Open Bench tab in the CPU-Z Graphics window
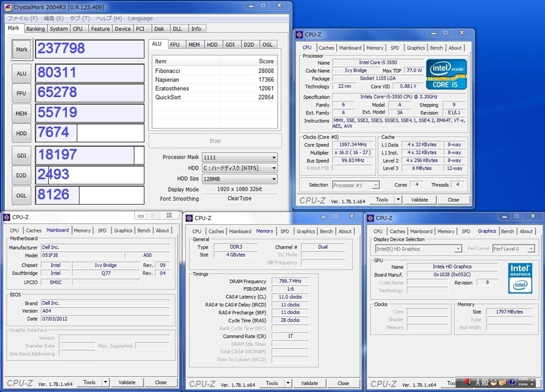Viewport: 545px width, 392px height. [x=507, y=231]
